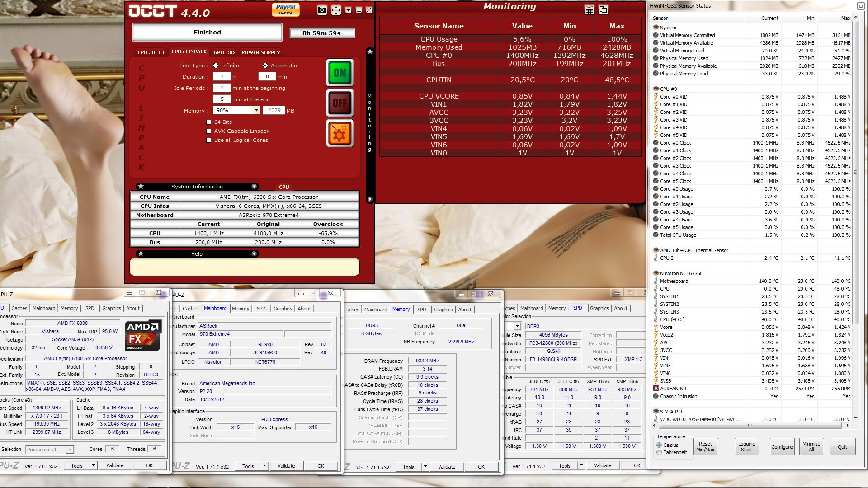Click the star atop the Monitoring strip
This screenshot has height=488, width=868.
pyautogui.click(x=370, y=52)
